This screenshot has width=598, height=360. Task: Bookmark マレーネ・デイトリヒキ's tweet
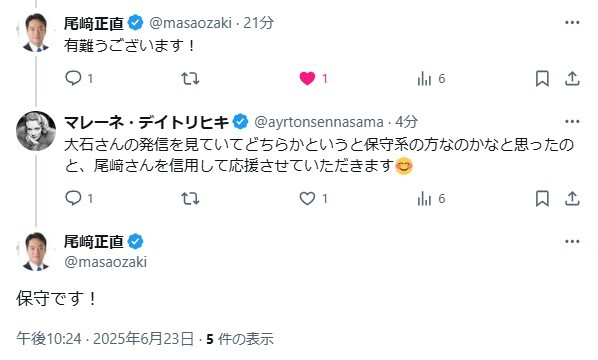click(x=542, y=199)
